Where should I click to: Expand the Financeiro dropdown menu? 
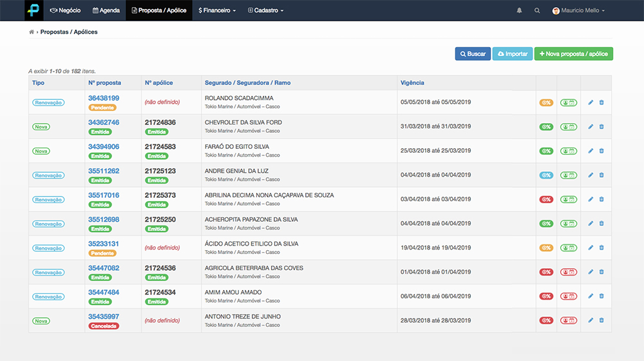[217, 10]
